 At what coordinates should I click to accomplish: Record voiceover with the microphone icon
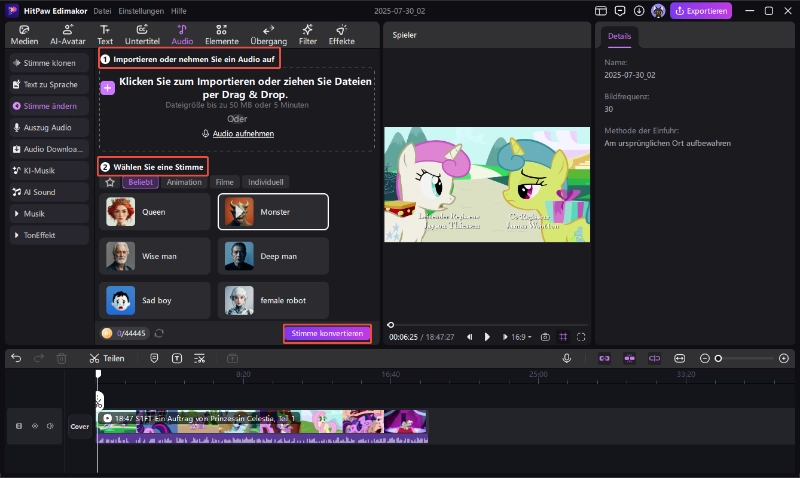pos(566,358)
